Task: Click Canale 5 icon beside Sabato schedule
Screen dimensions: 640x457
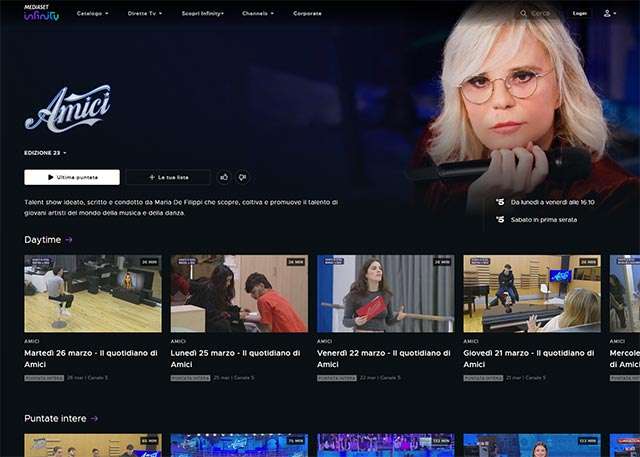Action: pos(500,220)
